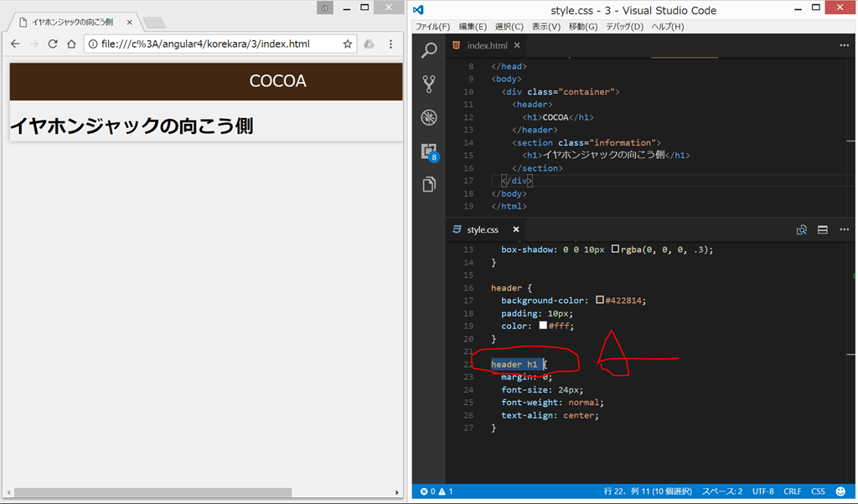Open the Source Control view
Screen dimensions: 858x504
click(429, 84)
